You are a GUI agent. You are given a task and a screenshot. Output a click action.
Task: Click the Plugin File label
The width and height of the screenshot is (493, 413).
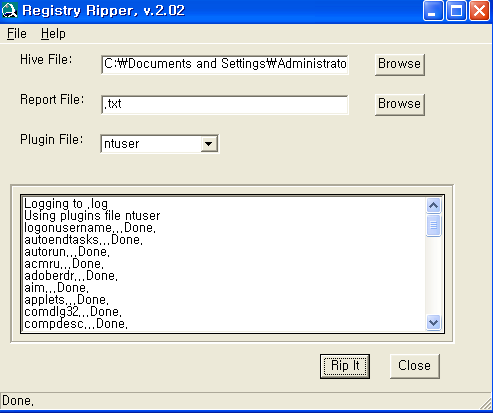(x=52, y=140)
